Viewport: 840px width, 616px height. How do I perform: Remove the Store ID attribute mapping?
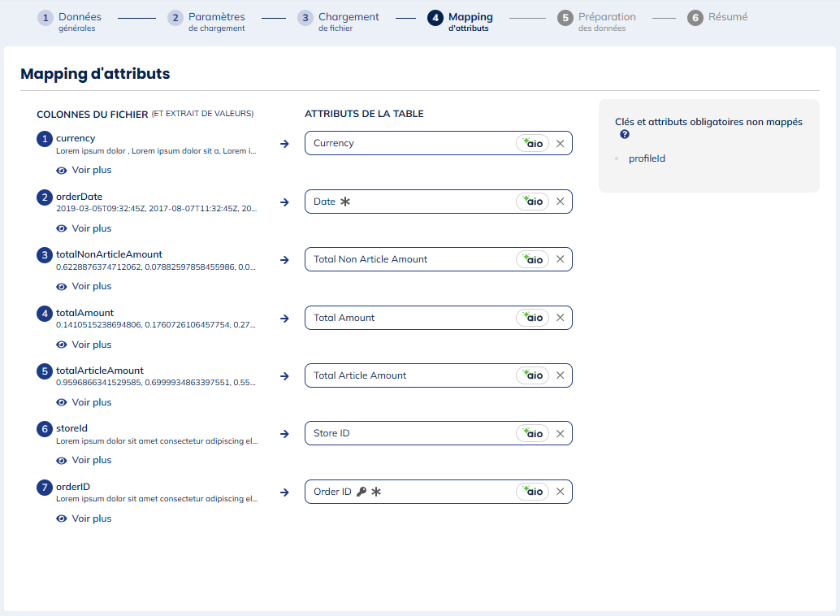click(x=560, y=434)
